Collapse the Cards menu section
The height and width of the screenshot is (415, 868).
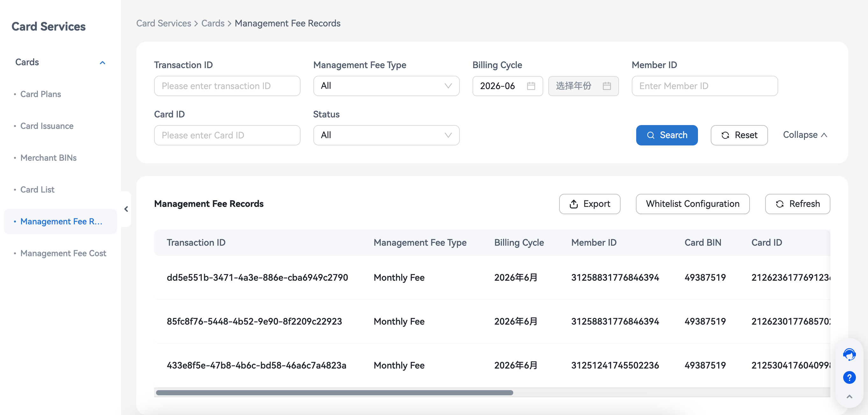point(103,63)
